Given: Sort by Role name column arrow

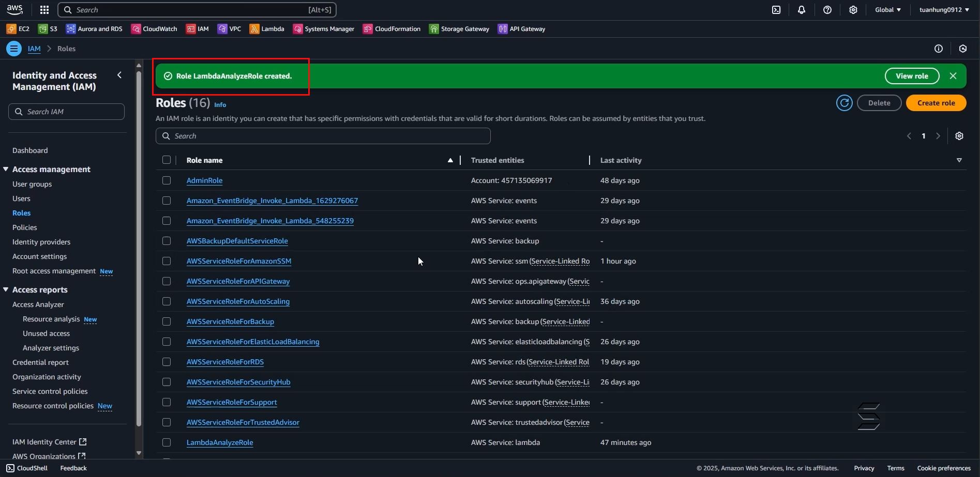Looking at the screenshot, I should (450, 160).
